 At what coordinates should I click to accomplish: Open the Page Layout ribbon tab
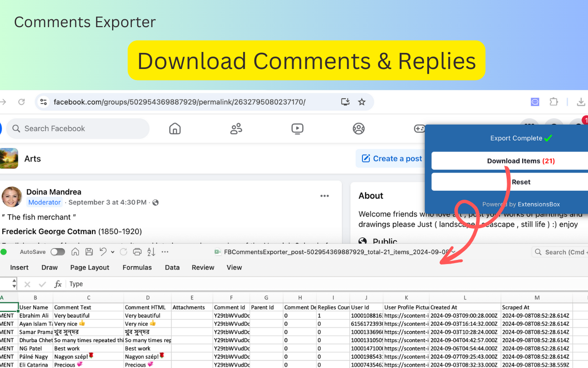90,268
